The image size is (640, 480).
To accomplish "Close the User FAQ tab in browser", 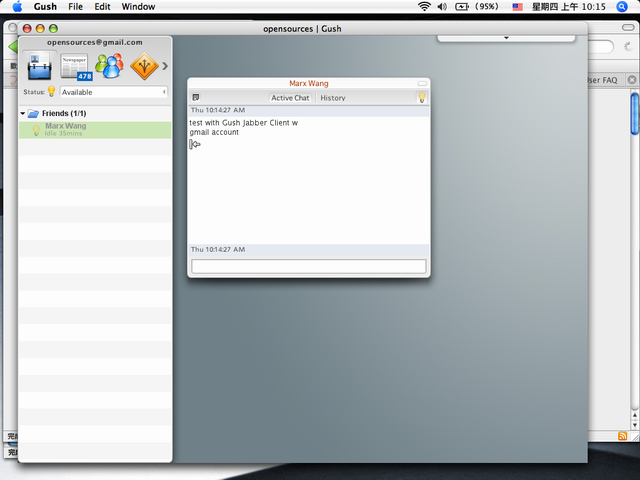I will tap(632, 80).
